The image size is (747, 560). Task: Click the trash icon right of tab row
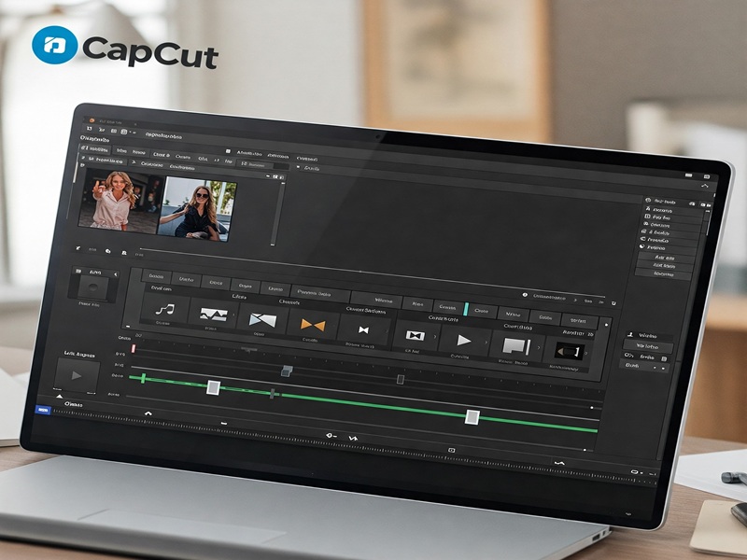pos(613,302)
